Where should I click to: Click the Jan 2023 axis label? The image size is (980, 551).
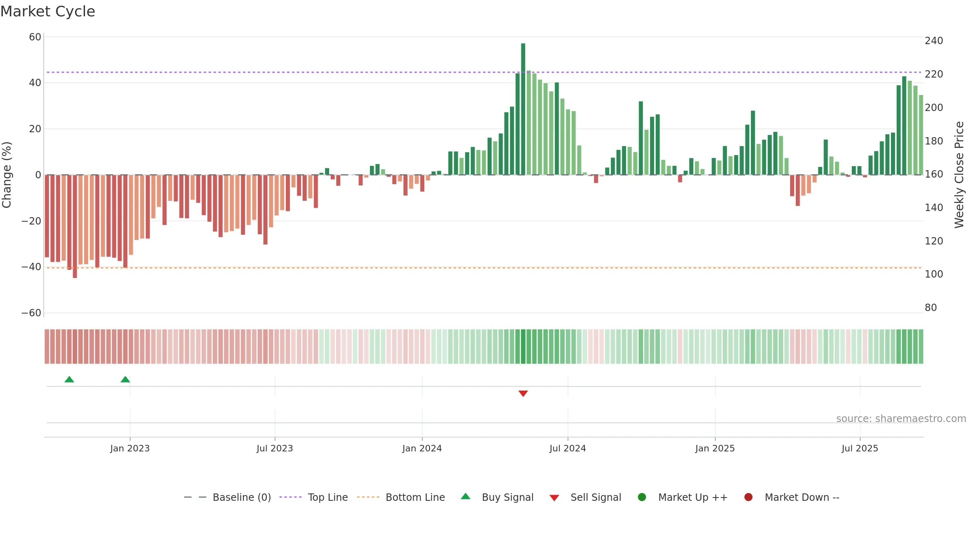130,448
